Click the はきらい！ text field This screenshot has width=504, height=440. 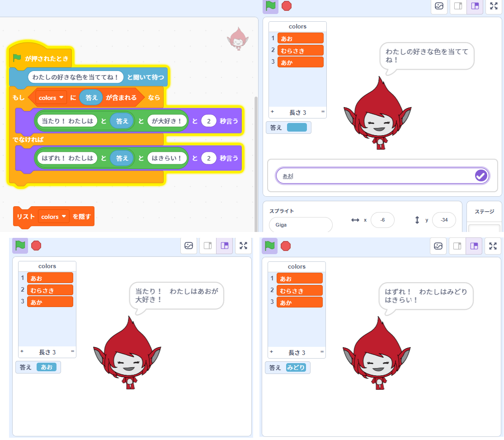click(x=166, y=158)
